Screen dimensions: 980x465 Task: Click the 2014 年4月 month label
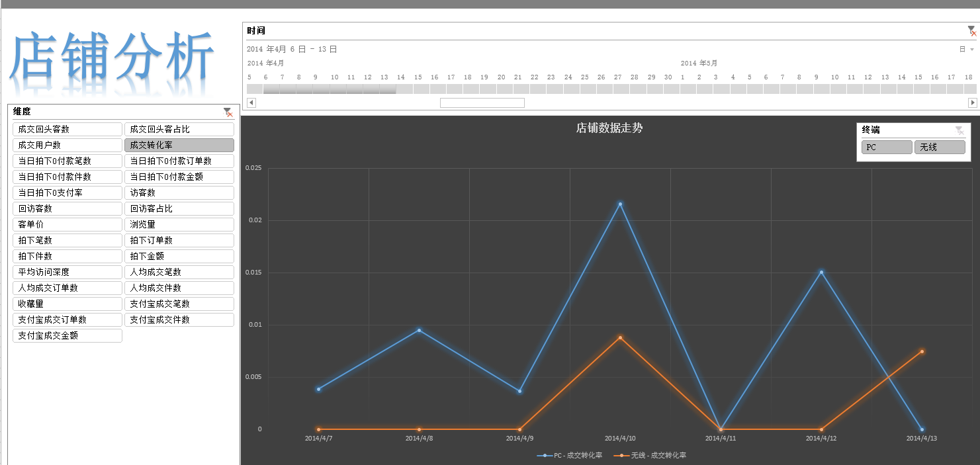[x=265, y=63]
